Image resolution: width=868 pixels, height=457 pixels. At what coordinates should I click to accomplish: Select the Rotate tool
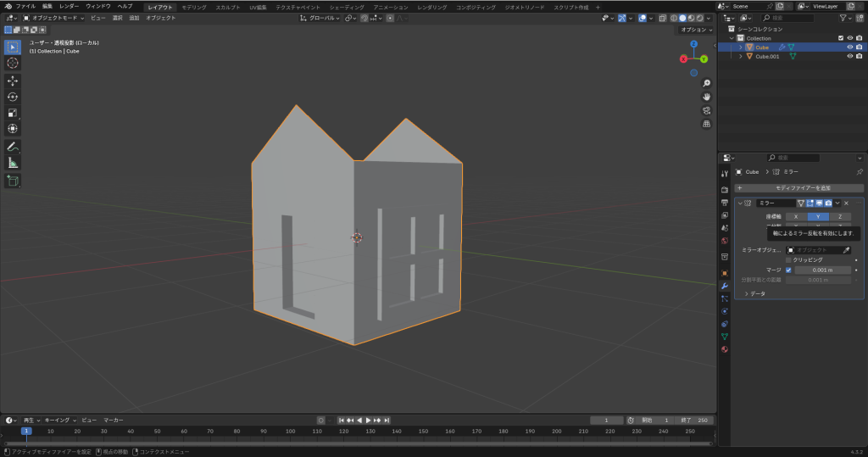(x=13, y=97)
